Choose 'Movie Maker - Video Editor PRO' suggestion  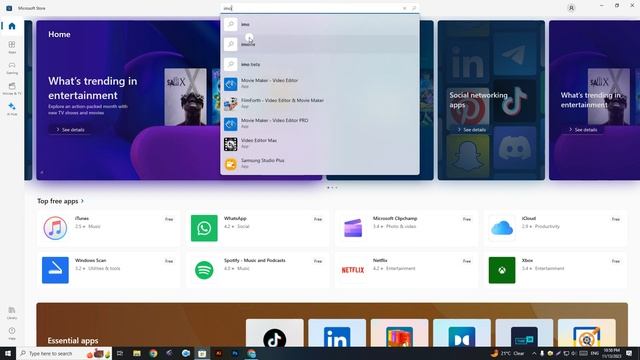point(320,124)
